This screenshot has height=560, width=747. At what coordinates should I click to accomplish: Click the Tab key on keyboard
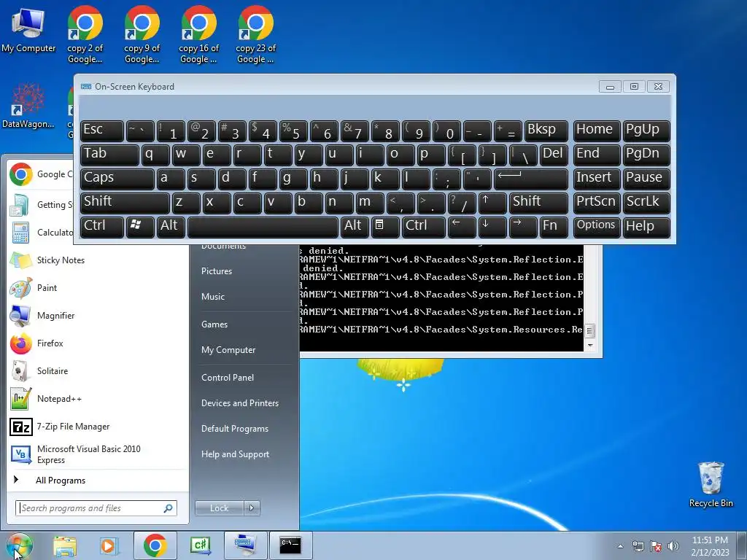(x=109, y=155)
